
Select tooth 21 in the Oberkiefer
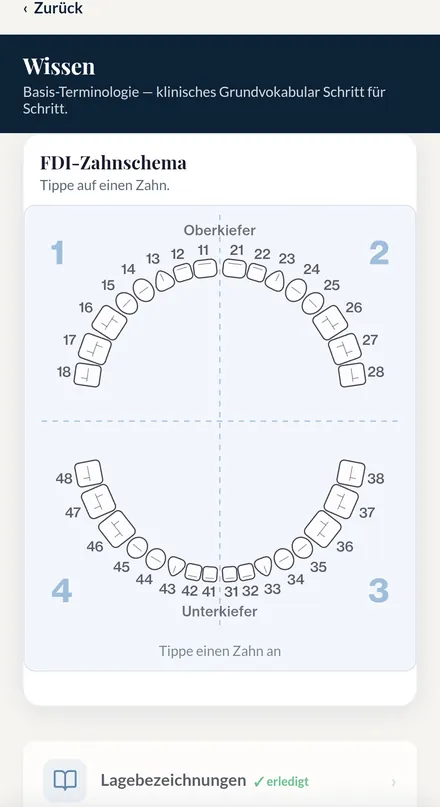click(234, 269)
